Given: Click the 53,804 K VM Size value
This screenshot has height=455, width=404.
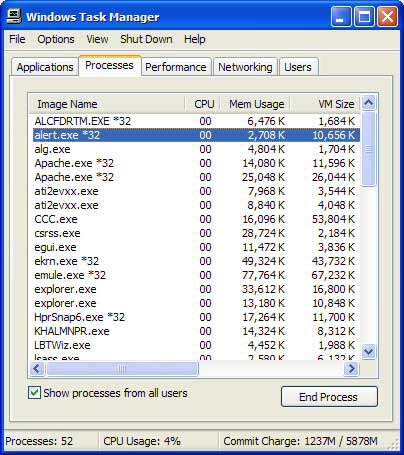Looking at the screenshot, I should pos(333,219).
